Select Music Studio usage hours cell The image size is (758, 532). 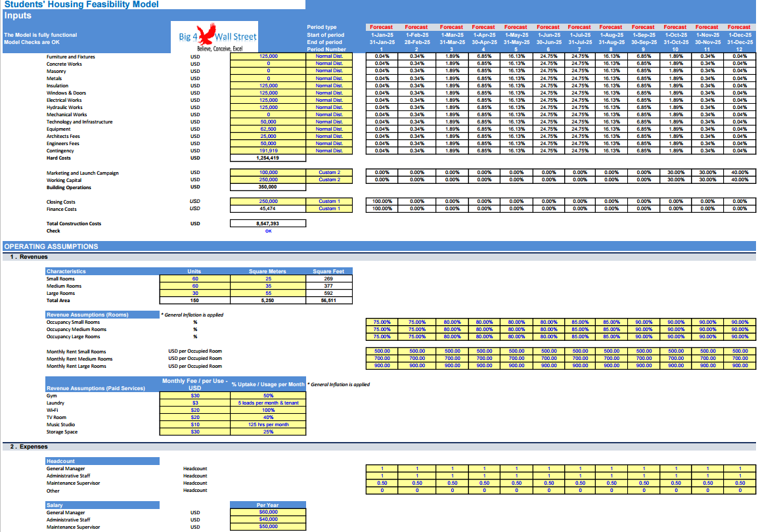[268, 425]
